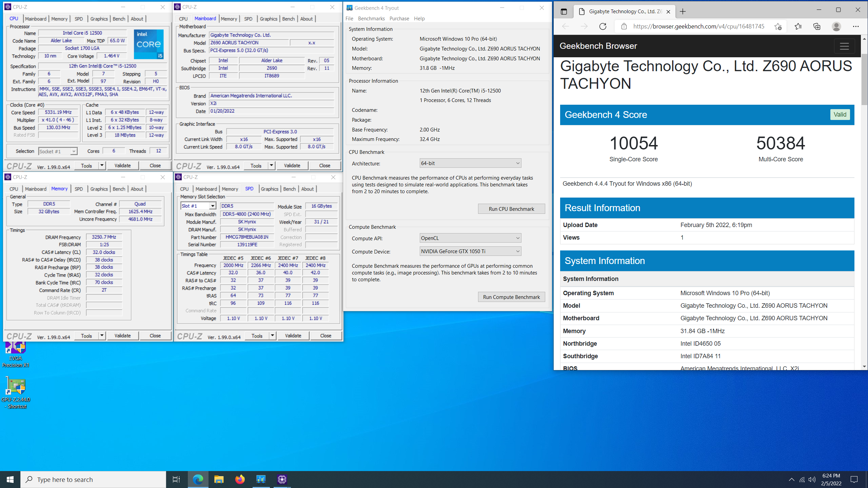The width and height of the screenshot is (868, 488).
Task: Open Task View on the taskbar
Action: coord(176,479)
